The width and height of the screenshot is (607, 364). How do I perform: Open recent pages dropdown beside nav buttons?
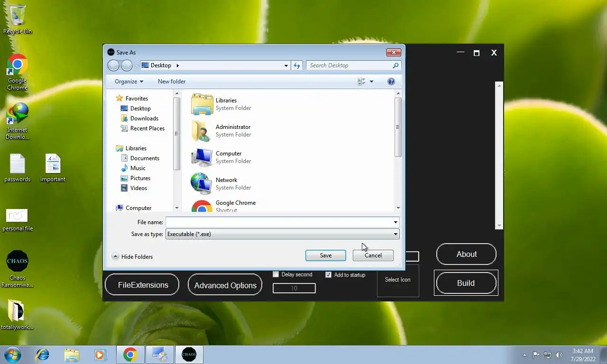136,65
